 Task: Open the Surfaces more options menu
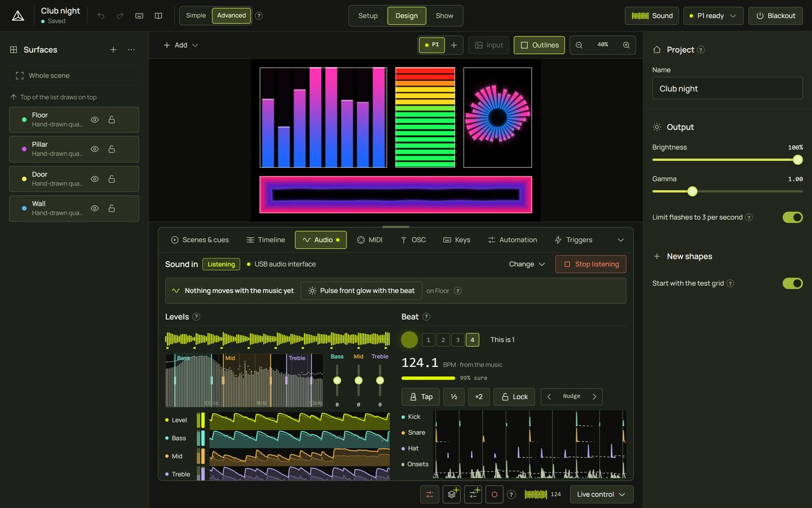pos(132,50)
